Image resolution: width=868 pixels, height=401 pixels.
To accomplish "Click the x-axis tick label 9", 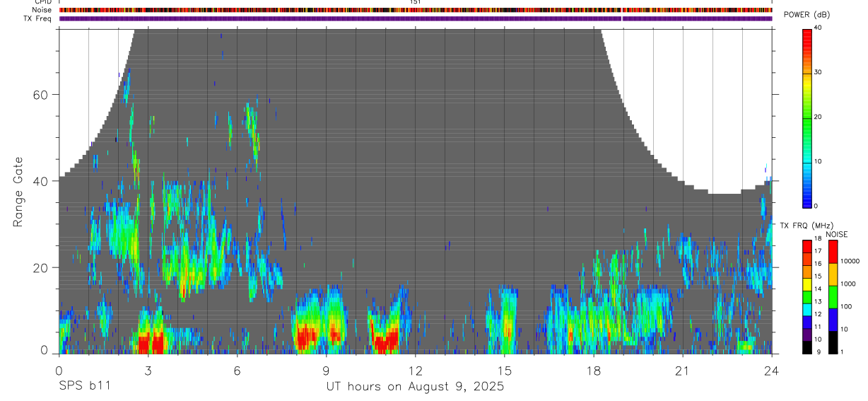I will coord(326,370).
